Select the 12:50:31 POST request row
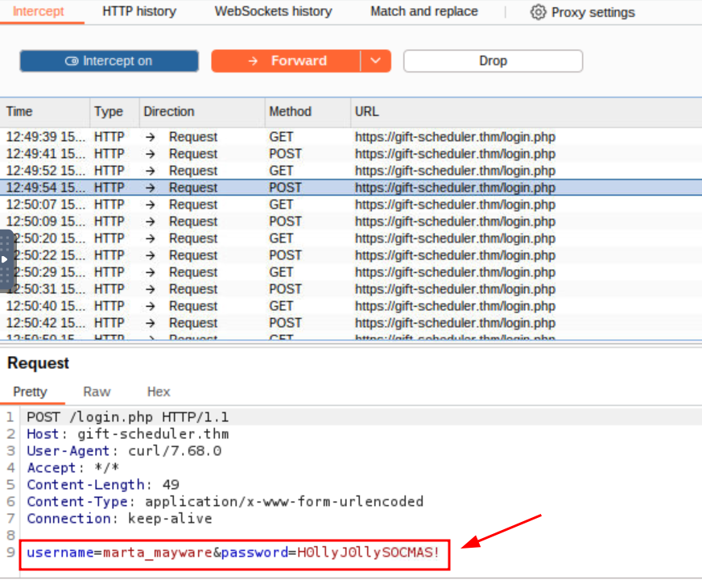 [x=351, y=289]
